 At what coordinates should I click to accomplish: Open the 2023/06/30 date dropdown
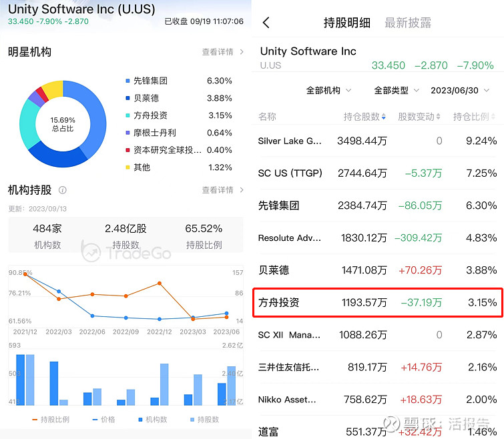point(460,91)
